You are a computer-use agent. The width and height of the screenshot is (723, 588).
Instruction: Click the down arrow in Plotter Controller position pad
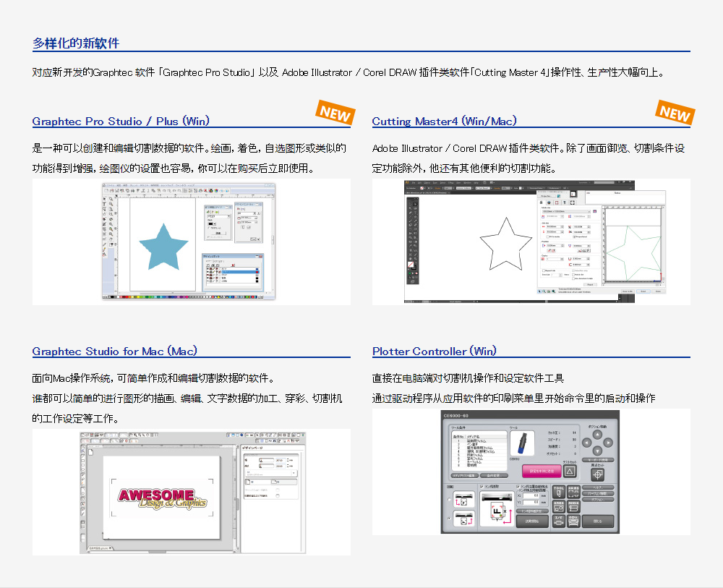click(x=597, y=451)
